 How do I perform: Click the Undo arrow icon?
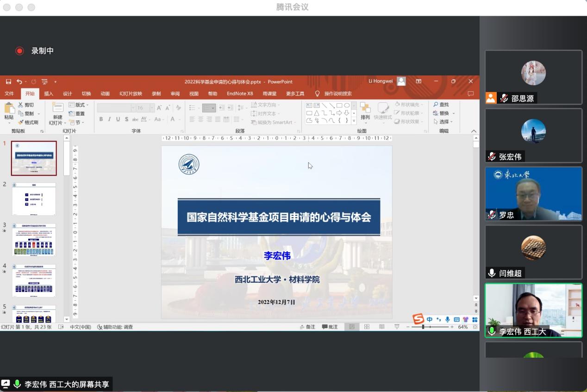pos(19,82)
